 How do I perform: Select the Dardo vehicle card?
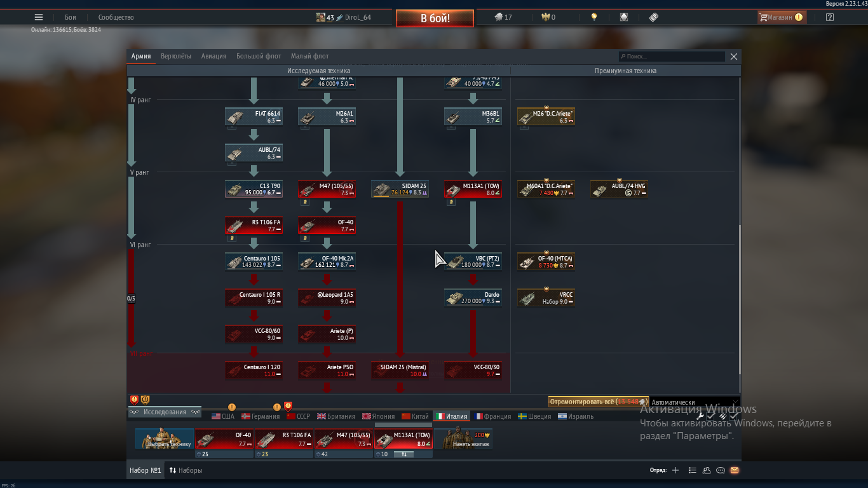point(473,298)
